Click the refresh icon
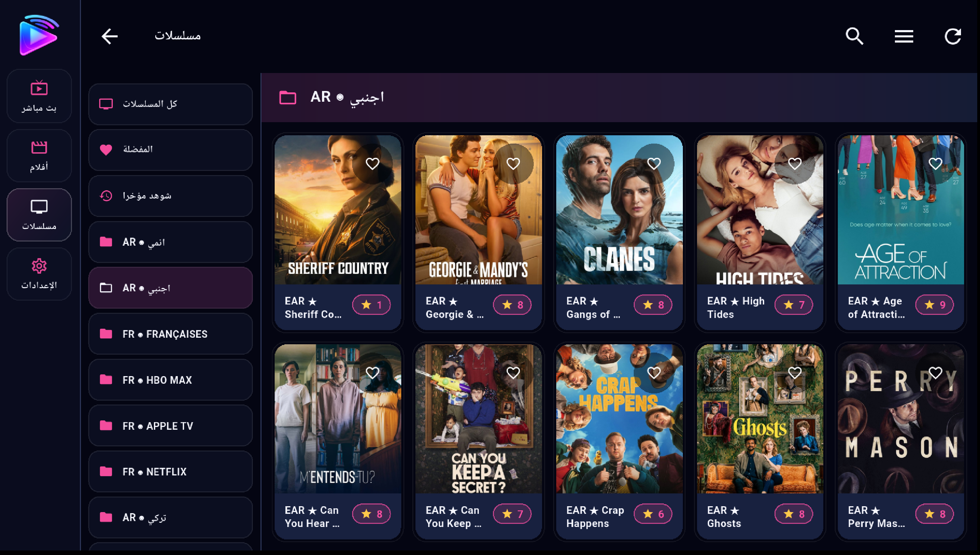This screenshot has width=980, height=555. pyautogui.click(x=953, y=37)
